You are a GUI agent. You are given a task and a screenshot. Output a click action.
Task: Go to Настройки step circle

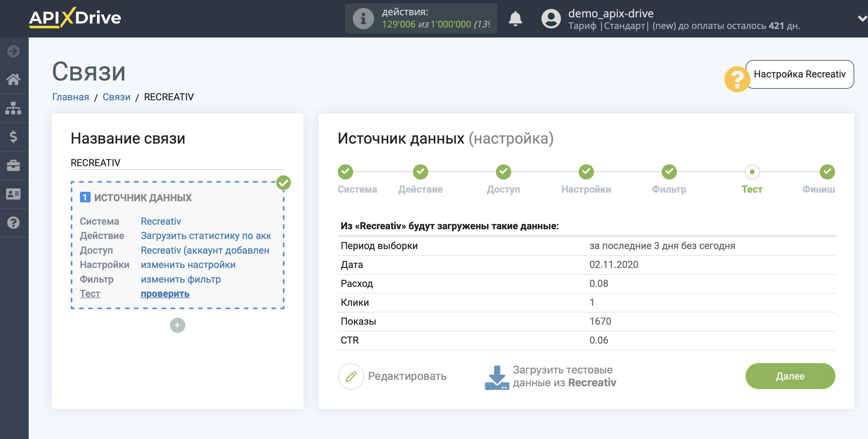click(x=586, y=172)
